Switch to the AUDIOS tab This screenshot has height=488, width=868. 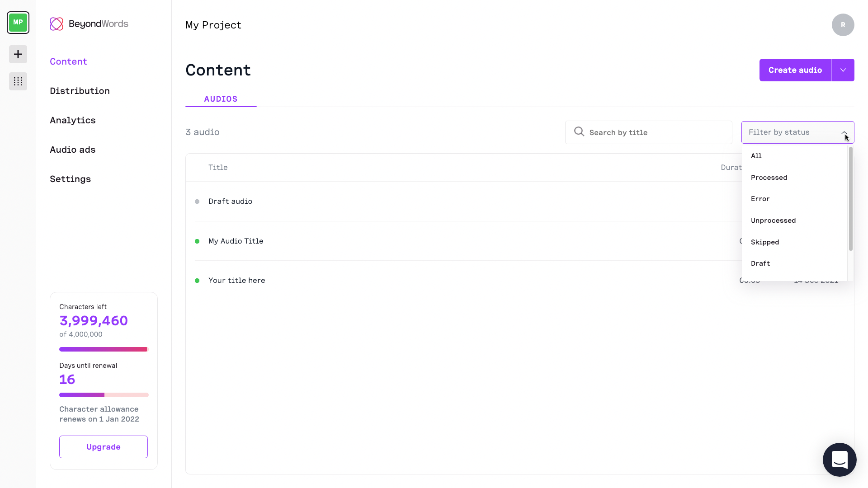tap(221, 99)
